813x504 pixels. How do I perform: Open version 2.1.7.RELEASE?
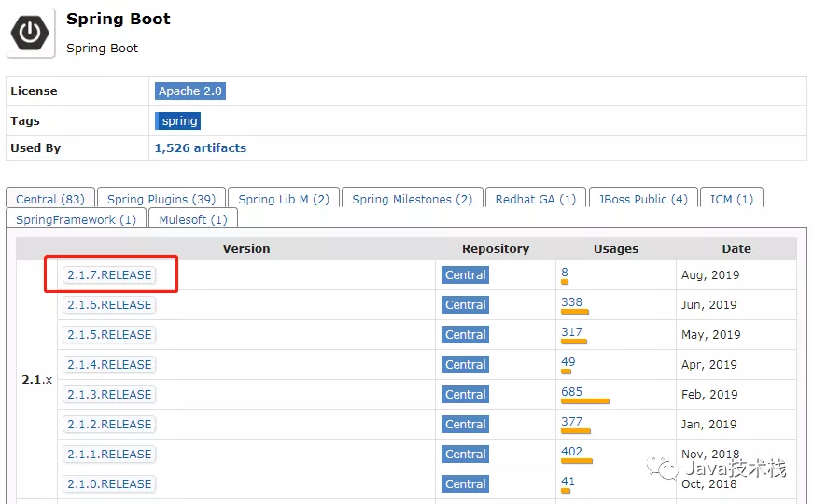[109, 274]
